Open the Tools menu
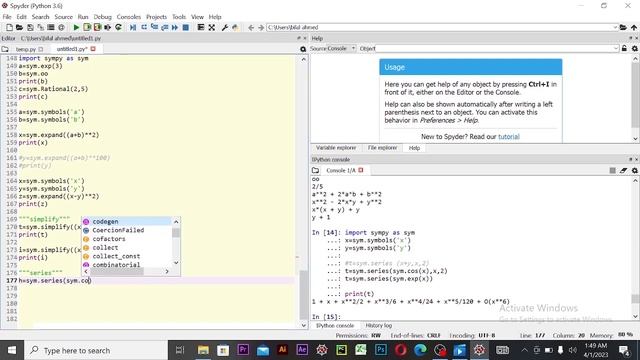This screenshot has height=360, width=640. [x=179, y=17]
